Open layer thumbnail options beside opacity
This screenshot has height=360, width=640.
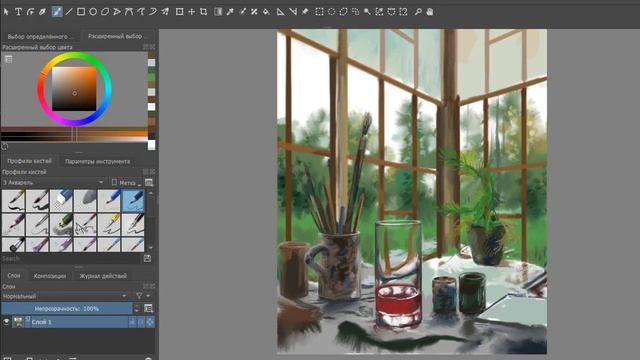(x=149, y=309)
